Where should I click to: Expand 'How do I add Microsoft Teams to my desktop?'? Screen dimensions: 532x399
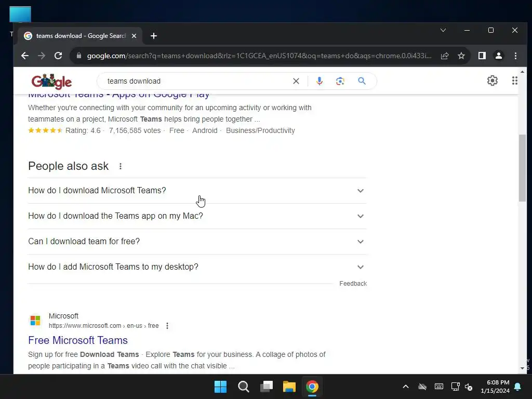197,267
